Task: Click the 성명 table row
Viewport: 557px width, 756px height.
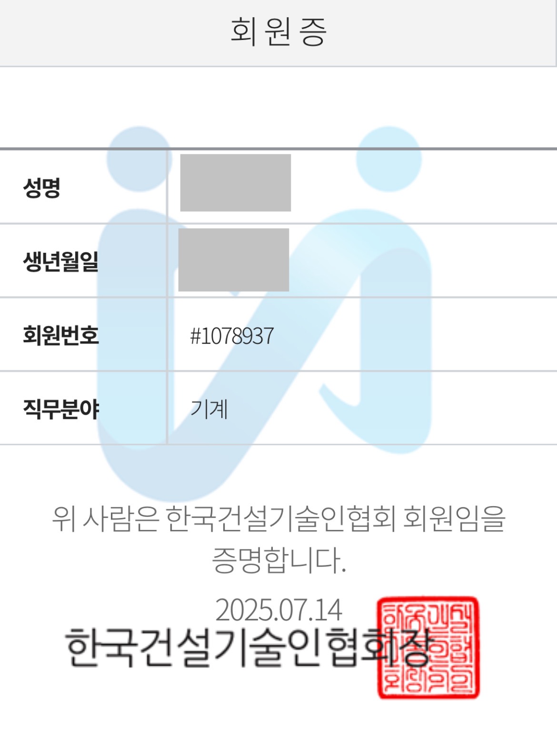Action: click(278, 187)
